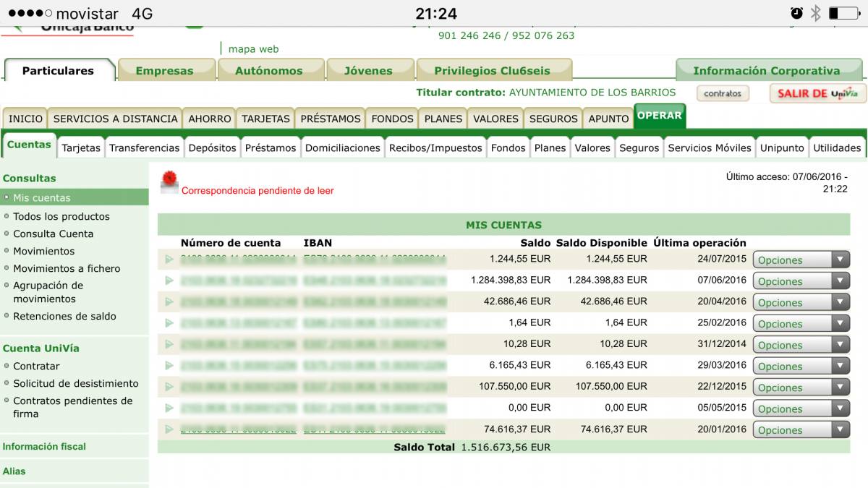Image resolution: width=868 pixels, height=488 pixels.
Task: Click the Saldo Total 1.516.673,56 EUR value
Action: coord(506,448)
